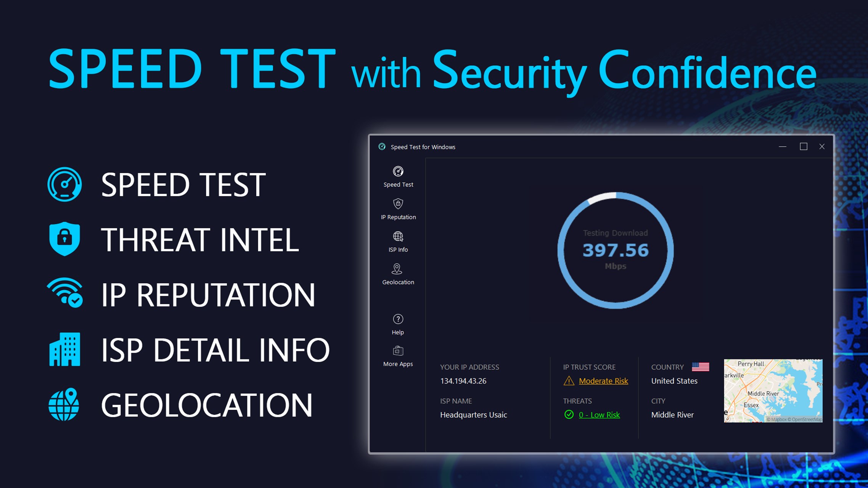Select the Geolocation pin icon

(397, 269)
